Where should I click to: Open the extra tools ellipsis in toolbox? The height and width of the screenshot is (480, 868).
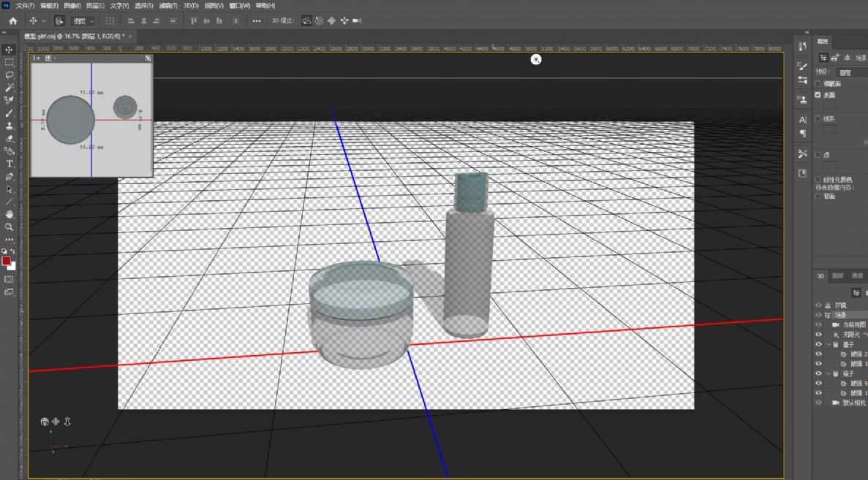(9, 240)
